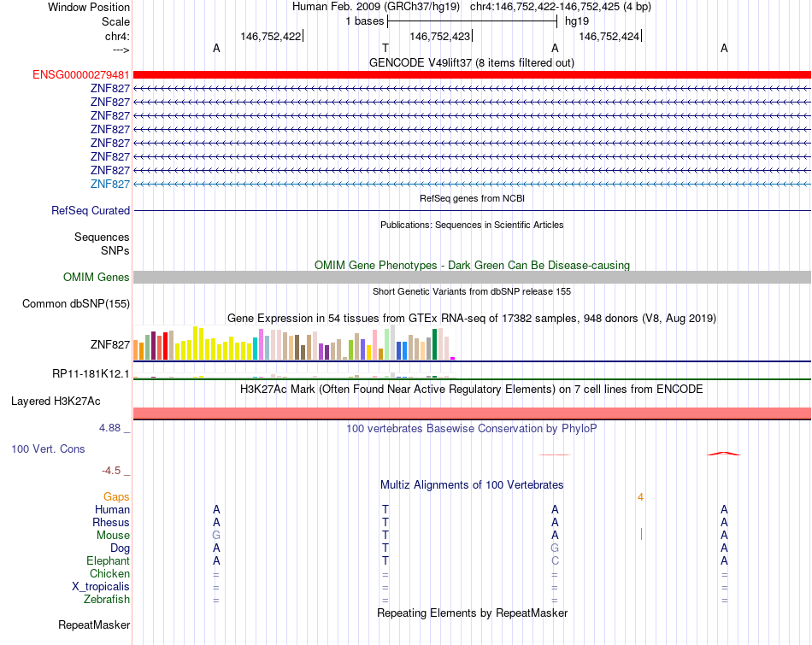This screenshot has height=645, width=812.
Task: Select the Zebrafish species row label
Action: [107, 600]
